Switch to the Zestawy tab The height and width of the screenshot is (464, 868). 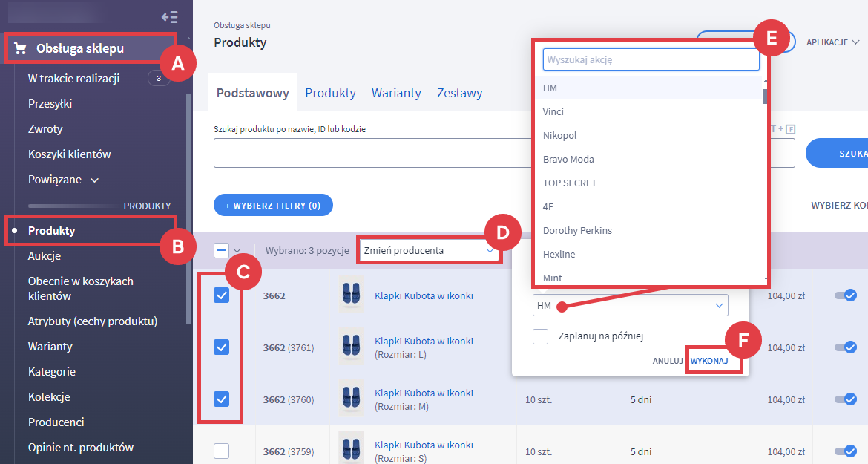coord(459,93)
